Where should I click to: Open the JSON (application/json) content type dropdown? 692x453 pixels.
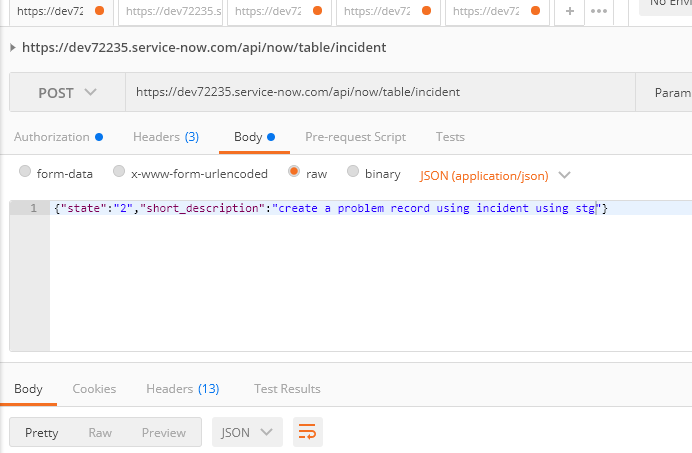(495, 176)
